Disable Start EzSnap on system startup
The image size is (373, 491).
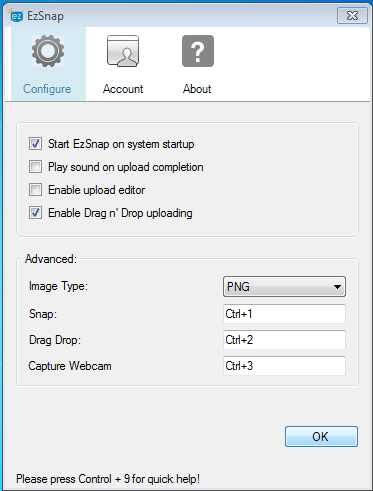35,144
